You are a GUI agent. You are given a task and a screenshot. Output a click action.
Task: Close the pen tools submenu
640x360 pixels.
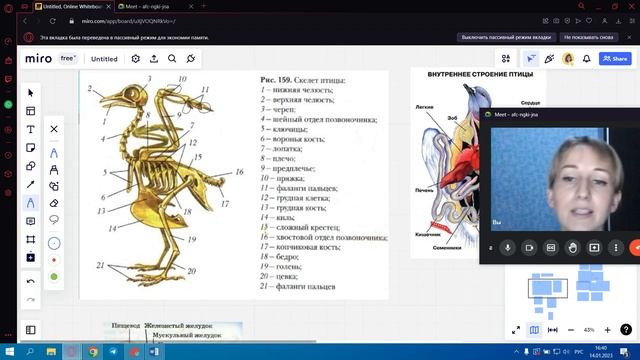click(x=54, y=129)
